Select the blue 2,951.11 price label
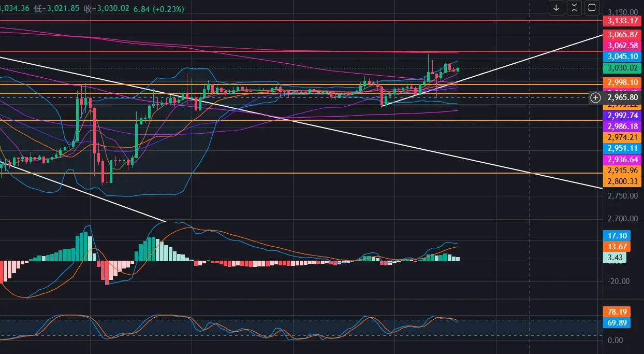Viewport: 644px width, 354px height. click(622, 148)
